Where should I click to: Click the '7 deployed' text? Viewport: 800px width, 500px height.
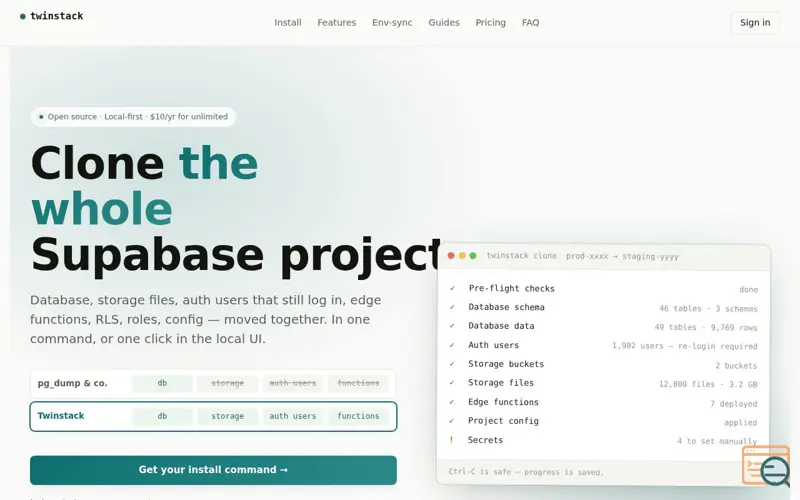(734, 404)
